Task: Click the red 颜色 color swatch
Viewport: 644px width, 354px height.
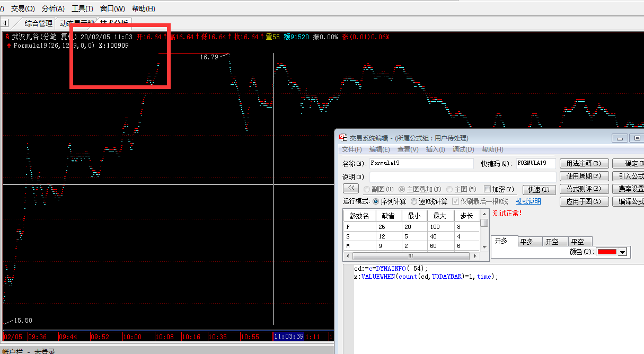Action: click(607, 252)
